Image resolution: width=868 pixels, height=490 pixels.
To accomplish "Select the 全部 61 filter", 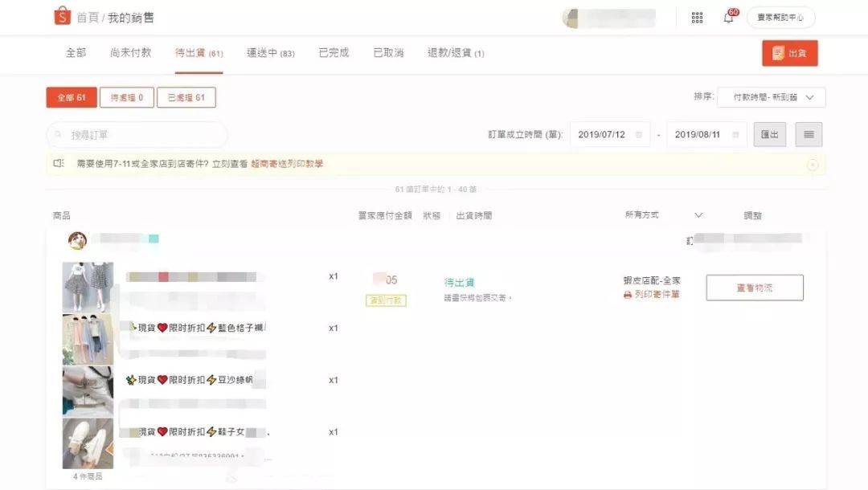I will click(x=72, y=97).
